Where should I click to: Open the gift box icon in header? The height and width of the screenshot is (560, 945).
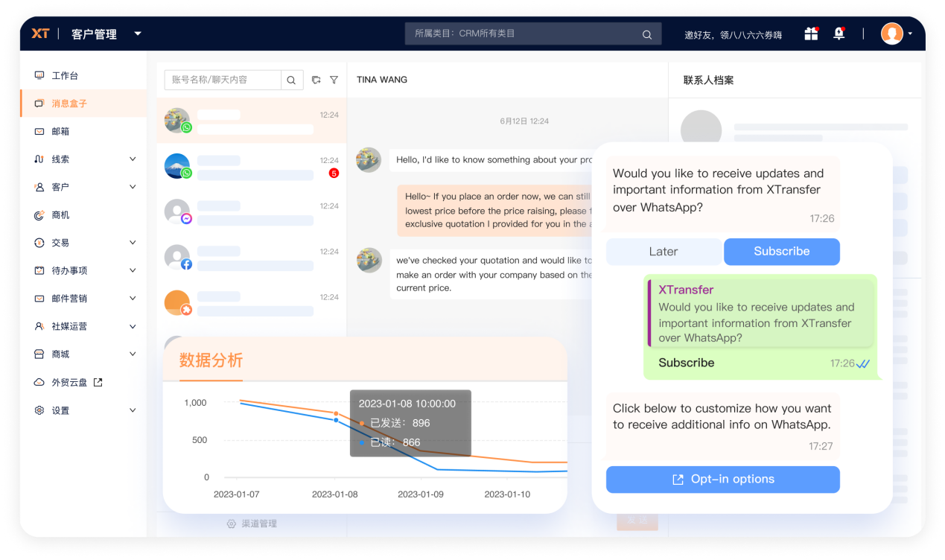[811, 34]
